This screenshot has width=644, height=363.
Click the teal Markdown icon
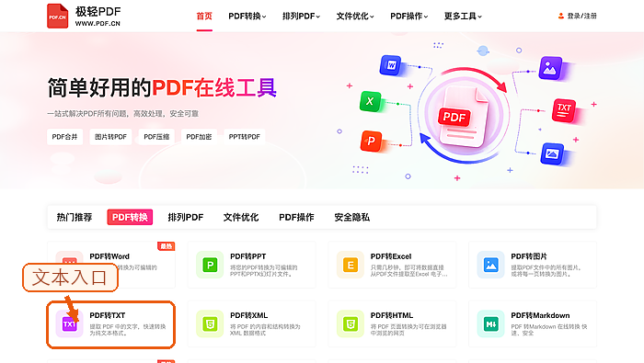(x=490, y=324)
